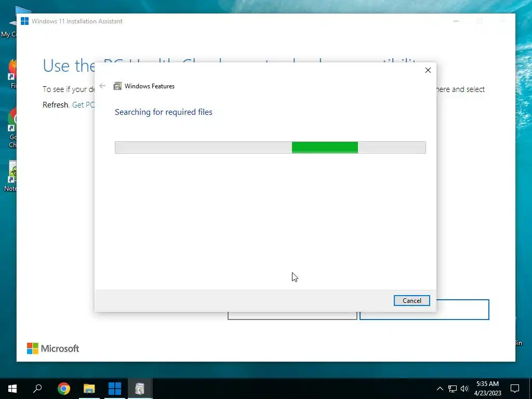532x399 pixels.
Task: Close the Windows Features dialog
Action: [x=428, y=70]
